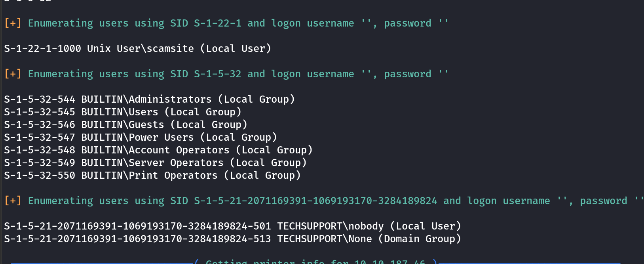644x264 pixels.
Task: Click the S-1-5-32-550 SID text
Action: (40, 175)
